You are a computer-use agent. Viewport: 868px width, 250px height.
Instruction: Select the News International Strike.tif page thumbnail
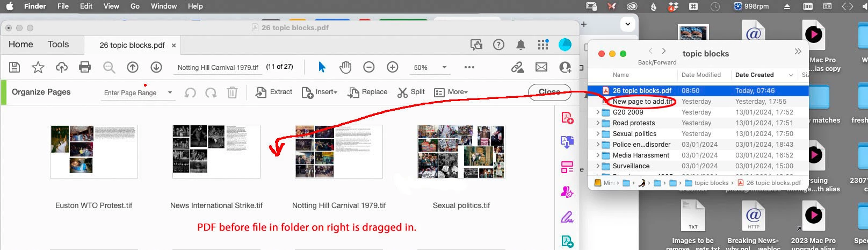point(216,152)
